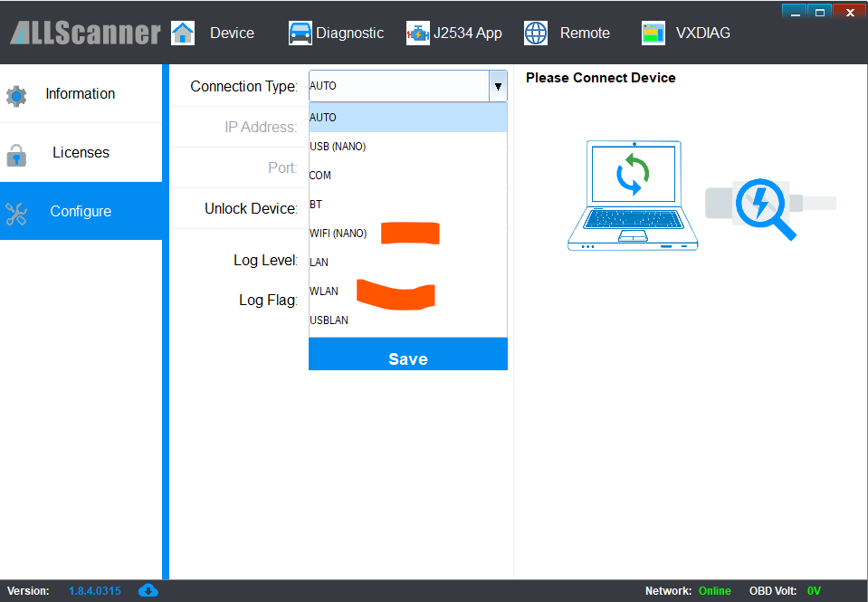Click the J2534 App engine icon

[x=418, y=33]
